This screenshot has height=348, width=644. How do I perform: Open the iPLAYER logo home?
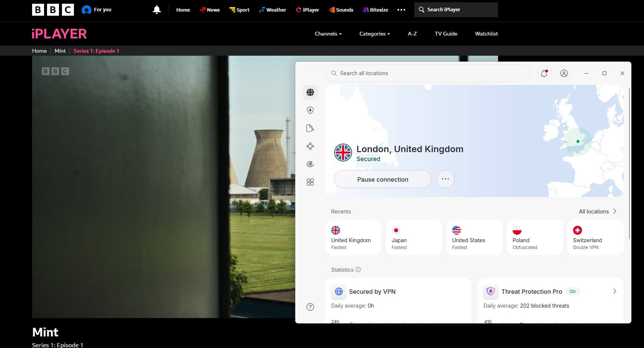coord(59,34)
